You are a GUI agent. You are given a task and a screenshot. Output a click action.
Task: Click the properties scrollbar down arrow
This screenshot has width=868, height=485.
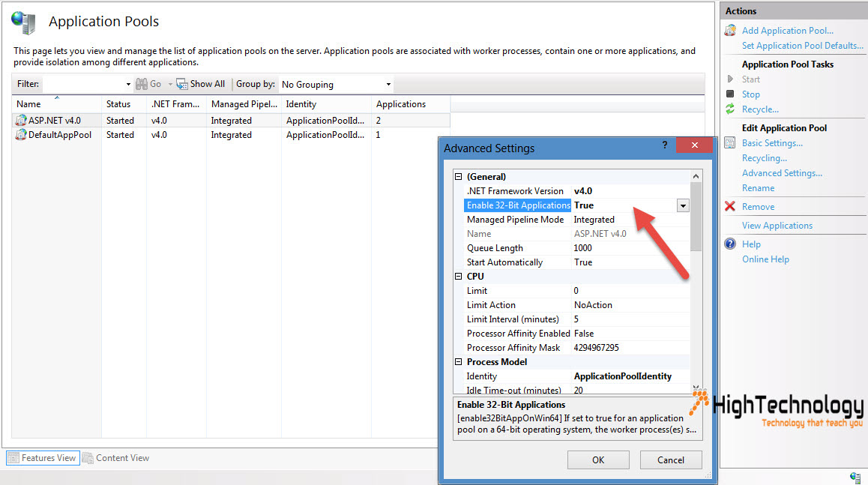[696, 388]
